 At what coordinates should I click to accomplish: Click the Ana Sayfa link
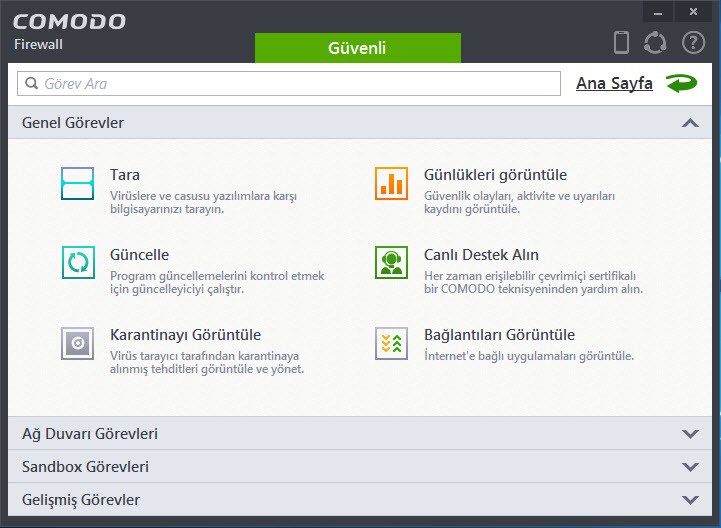point(614,83)
